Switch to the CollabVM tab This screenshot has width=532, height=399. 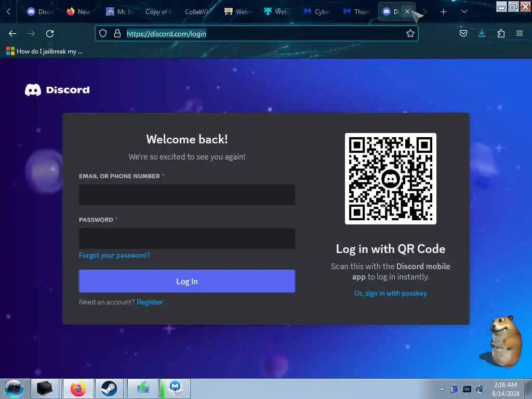click(198, 12)
